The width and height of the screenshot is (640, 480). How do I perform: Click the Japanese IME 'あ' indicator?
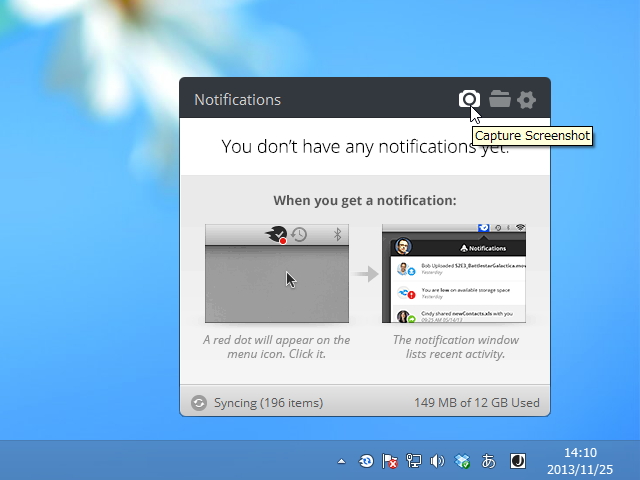tap(488, 461)
